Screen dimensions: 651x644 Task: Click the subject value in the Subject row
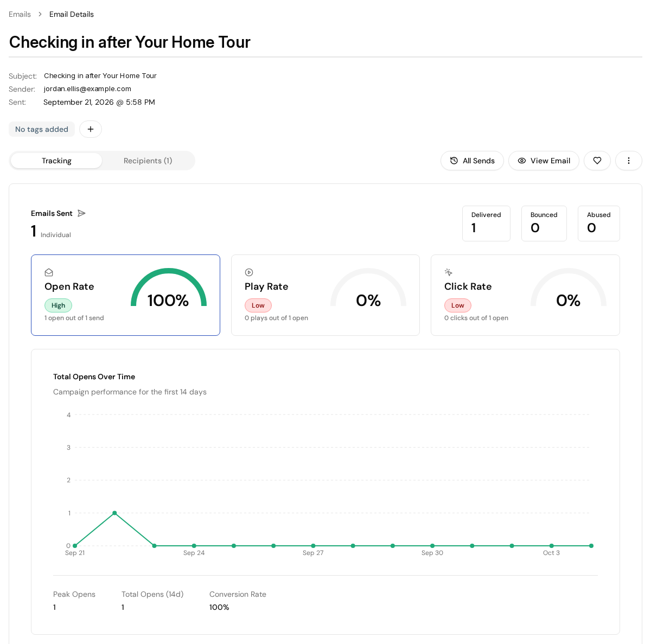click(x=100, y=76)
